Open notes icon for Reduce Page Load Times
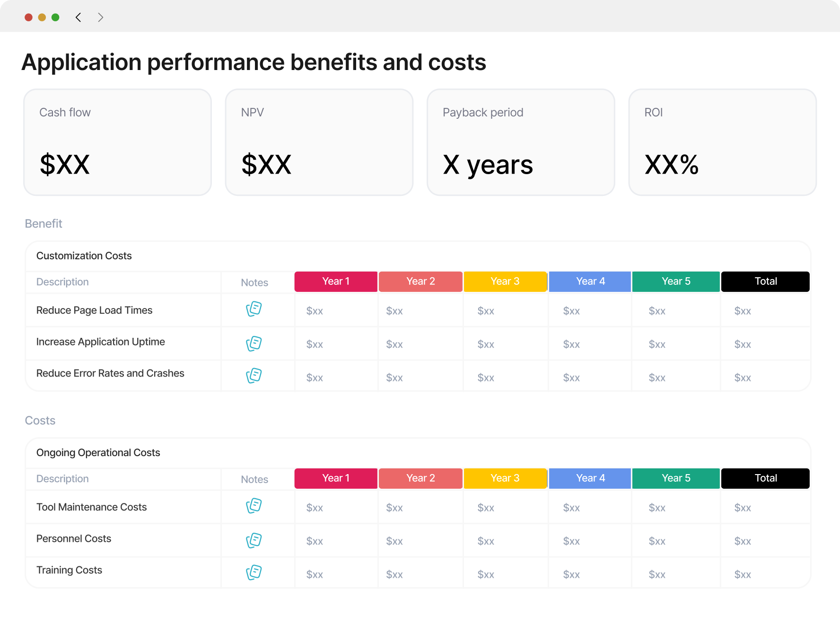Viewport: 840px width, 617px height. 254,309
